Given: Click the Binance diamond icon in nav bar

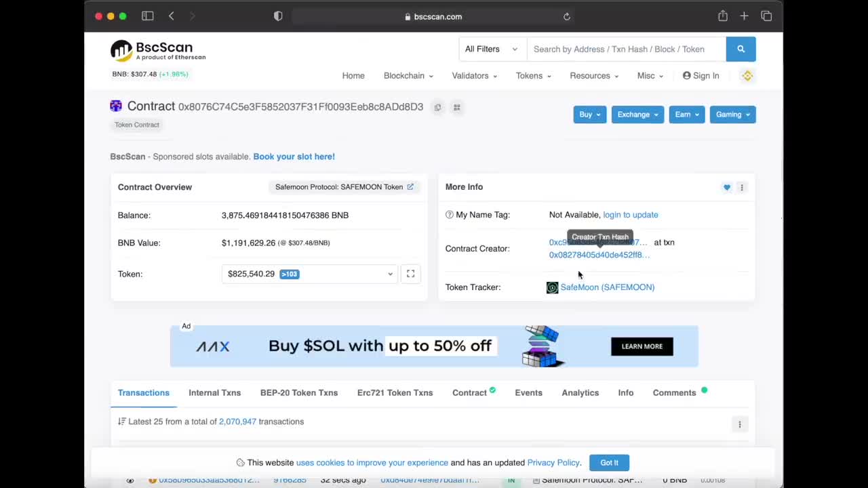Looking at the screenshot, I should 747,76.
